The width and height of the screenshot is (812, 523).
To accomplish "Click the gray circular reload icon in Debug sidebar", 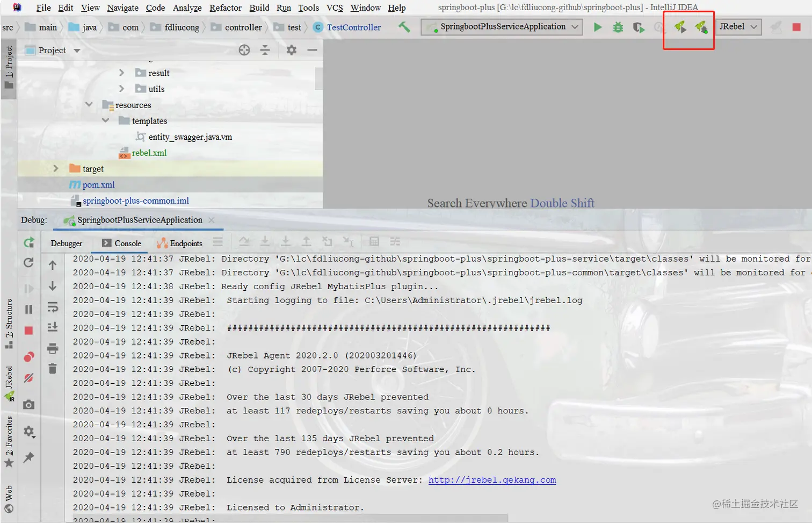I will click(29, 262).
